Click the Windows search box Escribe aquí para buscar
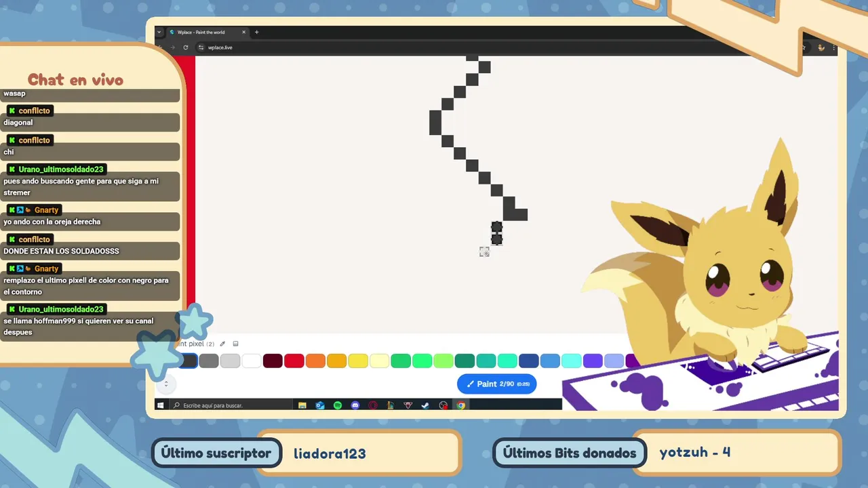Image resolution: width=868 pixels, height=488 pixels. coord(231,405)
